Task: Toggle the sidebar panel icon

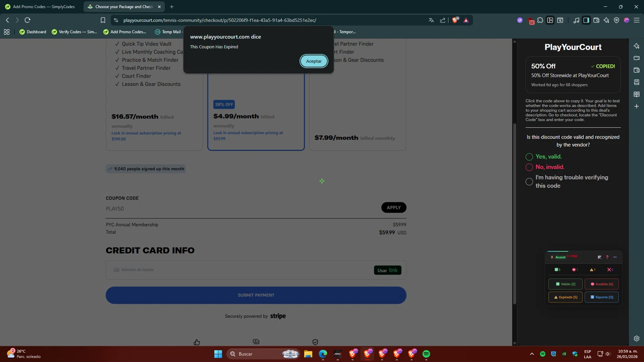Action: [x=586, y=20]
